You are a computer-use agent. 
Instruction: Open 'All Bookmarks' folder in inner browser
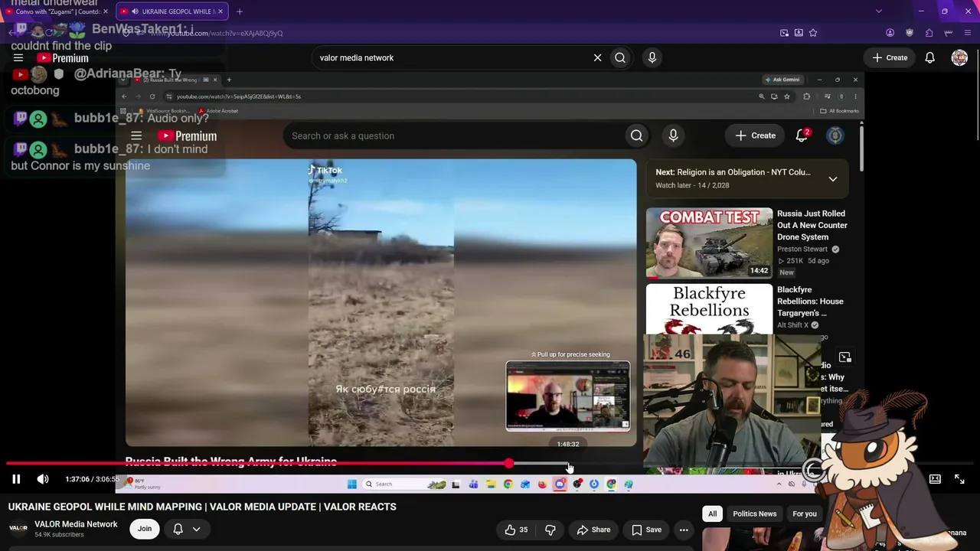[x=840, y=111]
